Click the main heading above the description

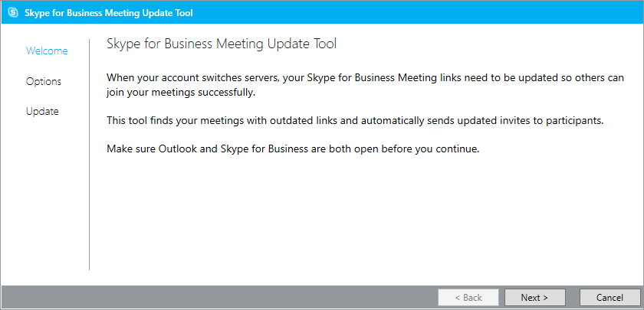222,44
